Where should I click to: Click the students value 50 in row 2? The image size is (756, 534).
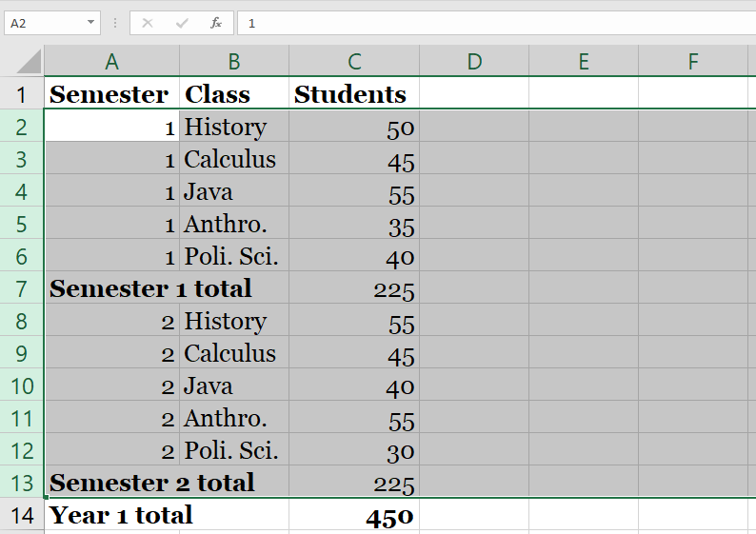(x=354, y=127)
